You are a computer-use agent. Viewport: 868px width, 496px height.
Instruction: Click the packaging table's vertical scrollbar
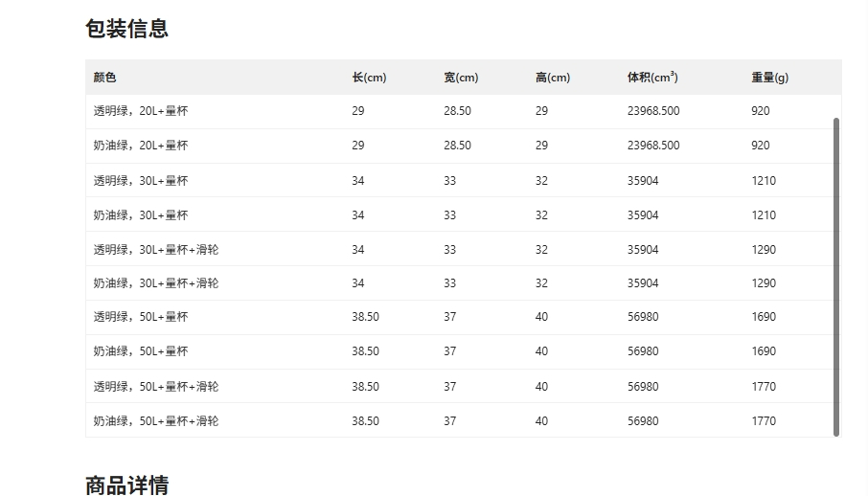click(x=836, y=276)
